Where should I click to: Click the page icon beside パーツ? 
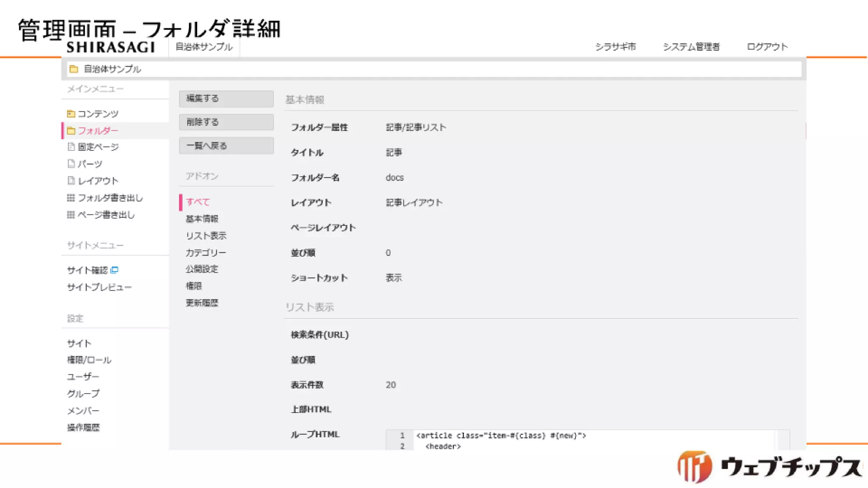click(x=71, y=164)
